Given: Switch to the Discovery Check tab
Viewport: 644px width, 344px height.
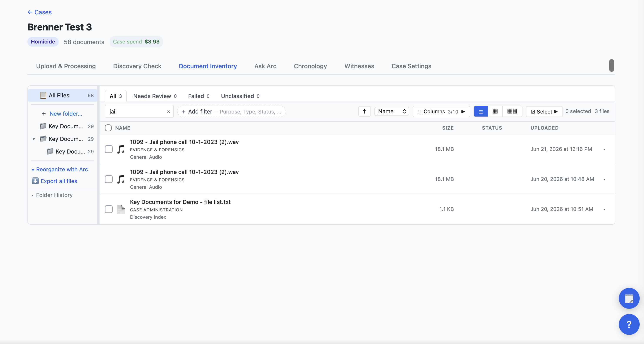Looking at the screenshot, I should [137, 66].
